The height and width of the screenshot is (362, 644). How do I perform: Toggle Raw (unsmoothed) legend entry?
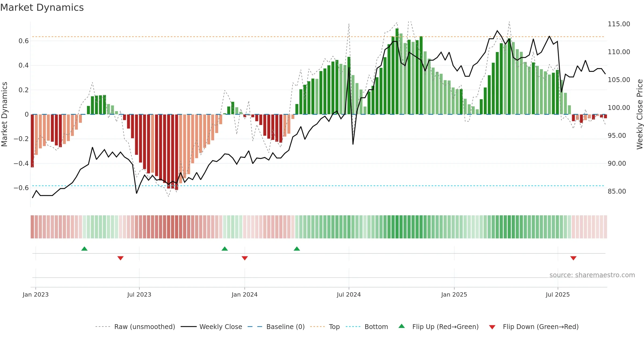135,327
